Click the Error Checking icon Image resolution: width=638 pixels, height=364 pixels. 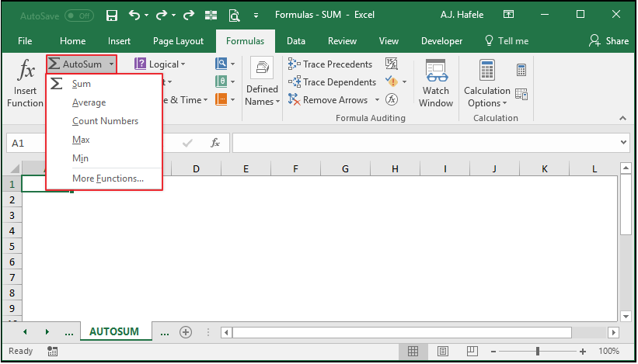[x=392, y=81]
